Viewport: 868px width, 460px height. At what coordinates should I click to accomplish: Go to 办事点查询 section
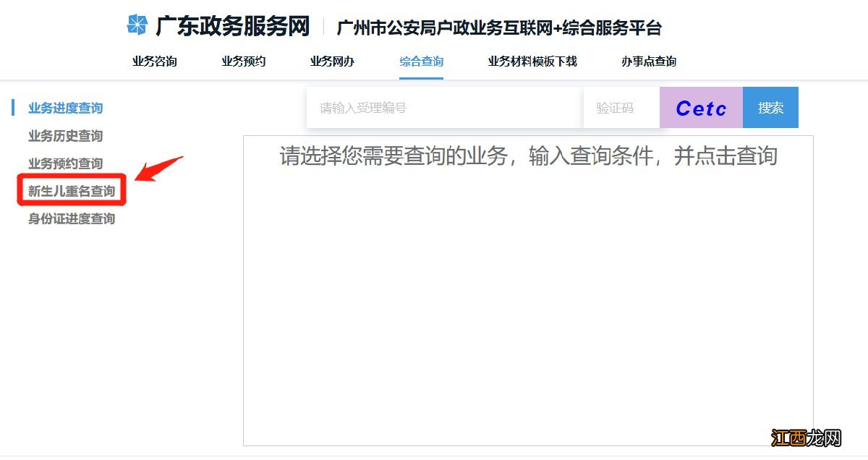[650, 61]
